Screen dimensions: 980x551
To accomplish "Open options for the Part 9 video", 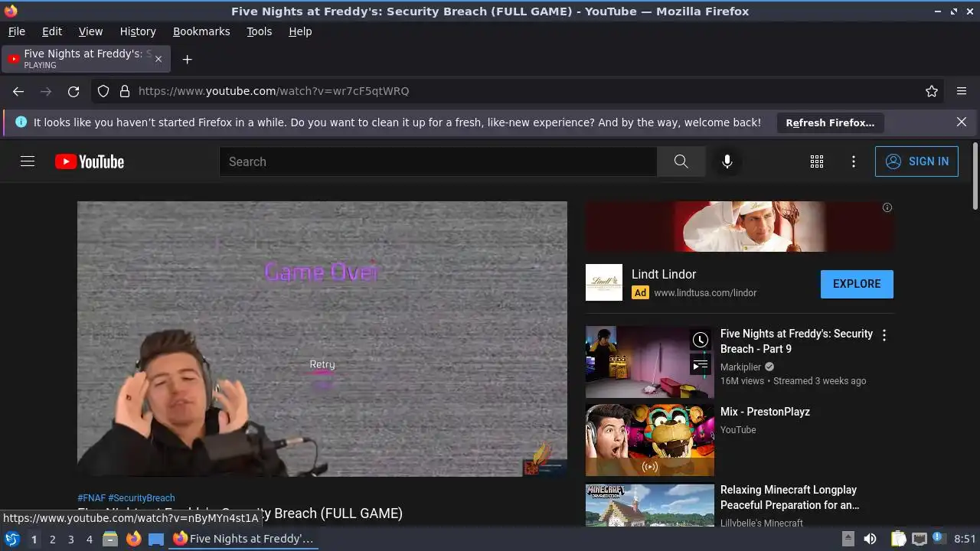I will pos(884,335).
